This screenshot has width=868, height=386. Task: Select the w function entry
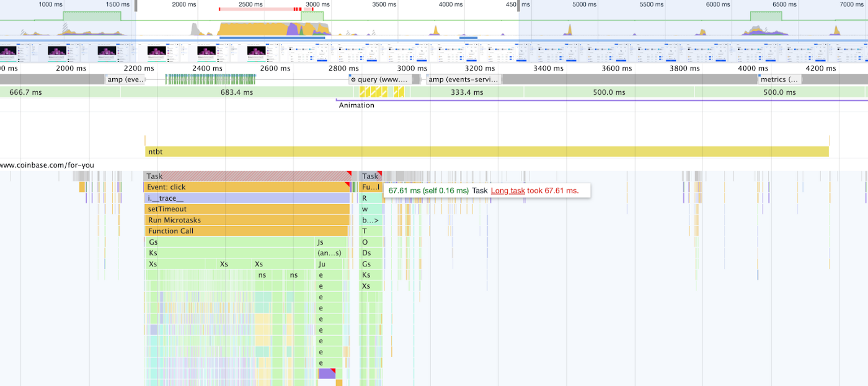coord(371,209)
